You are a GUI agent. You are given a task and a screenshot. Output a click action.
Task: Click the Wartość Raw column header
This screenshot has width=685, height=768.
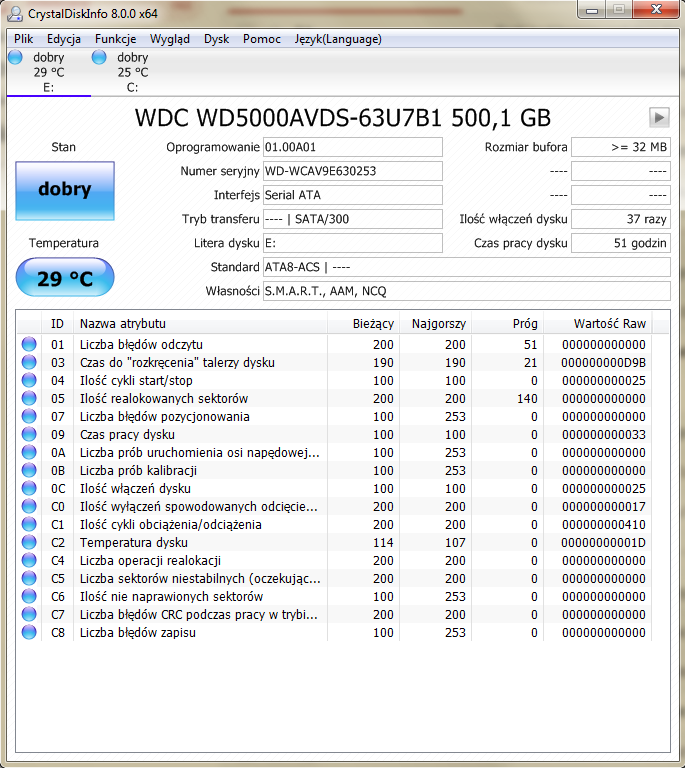click(x=597, y=324)
